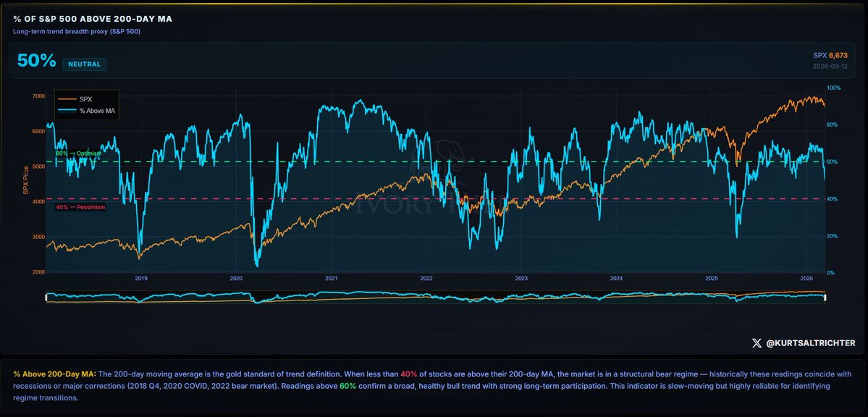Click the SPX 6,673 price readout
This screenshot has height=417, width=868.
830,55
